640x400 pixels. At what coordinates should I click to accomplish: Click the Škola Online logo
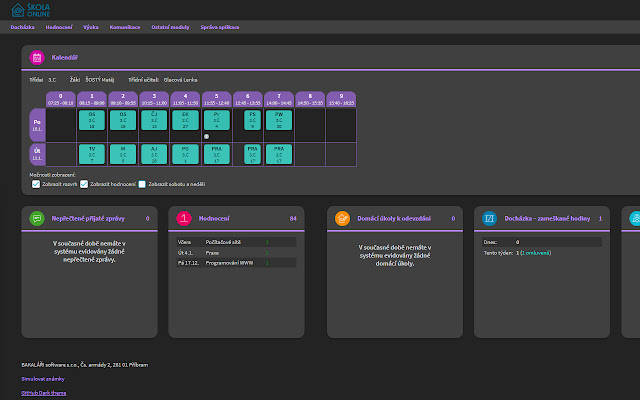tap(31, 10)
